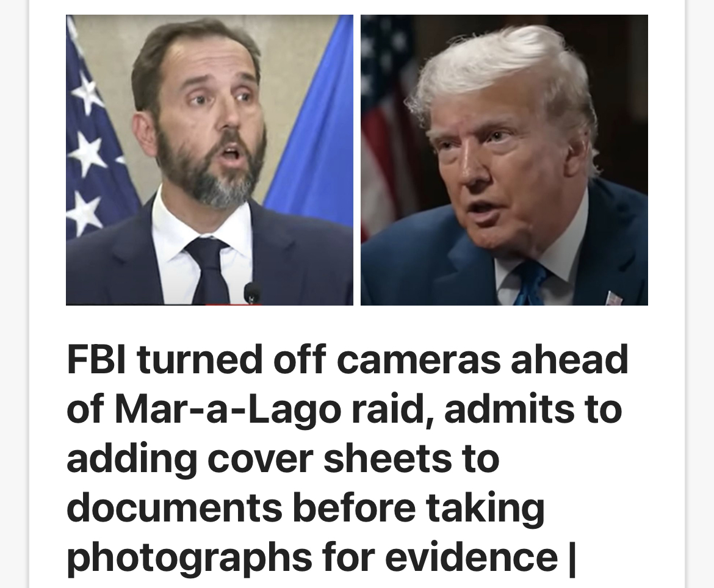
Task: Click the 'documents before taking' headline line
Action: [x=306, y=507]
